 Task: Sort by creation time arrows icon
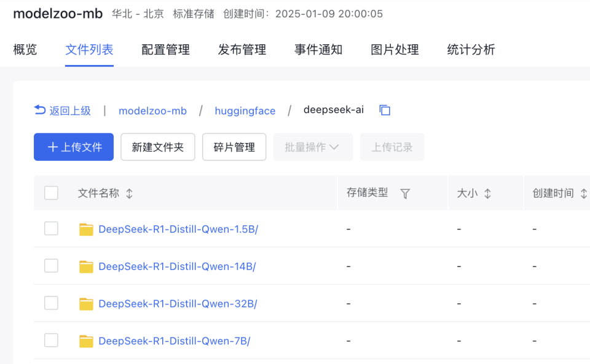pyautogui.click(x=583, y=193)
